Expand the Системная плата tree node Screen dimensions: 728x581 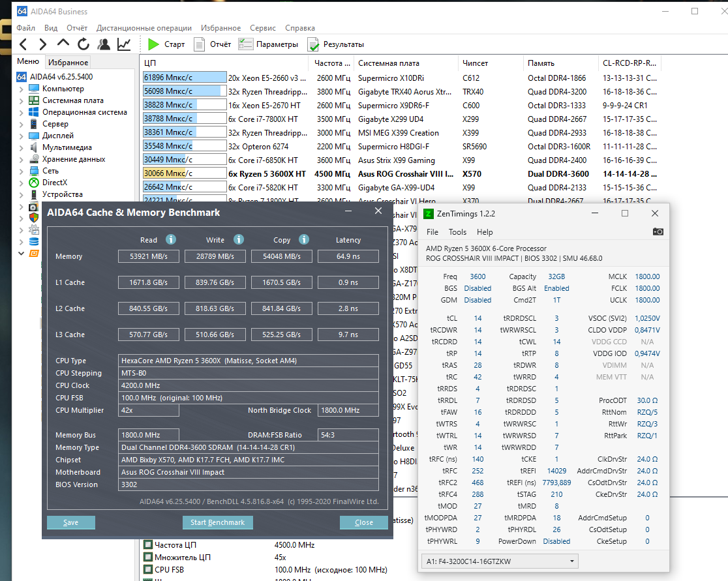pos(22,100)
